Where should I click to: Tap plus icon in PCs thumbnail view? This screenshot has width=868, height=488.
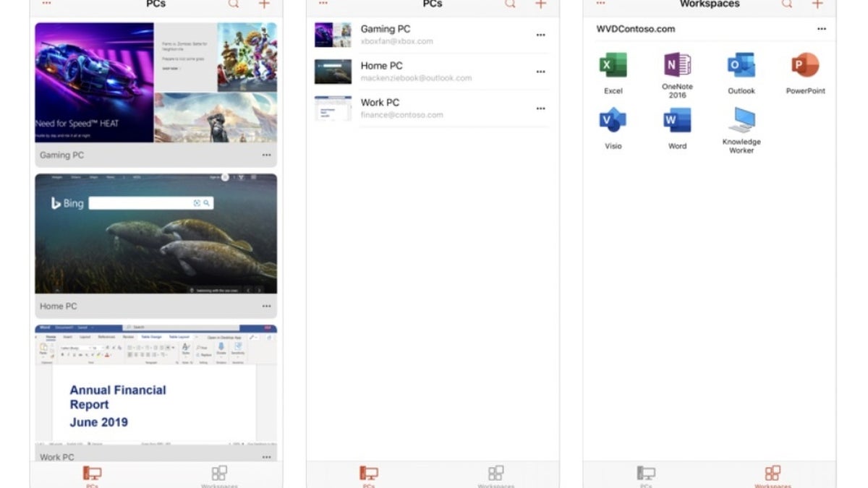pyautogui.click(x=264, y=4)
